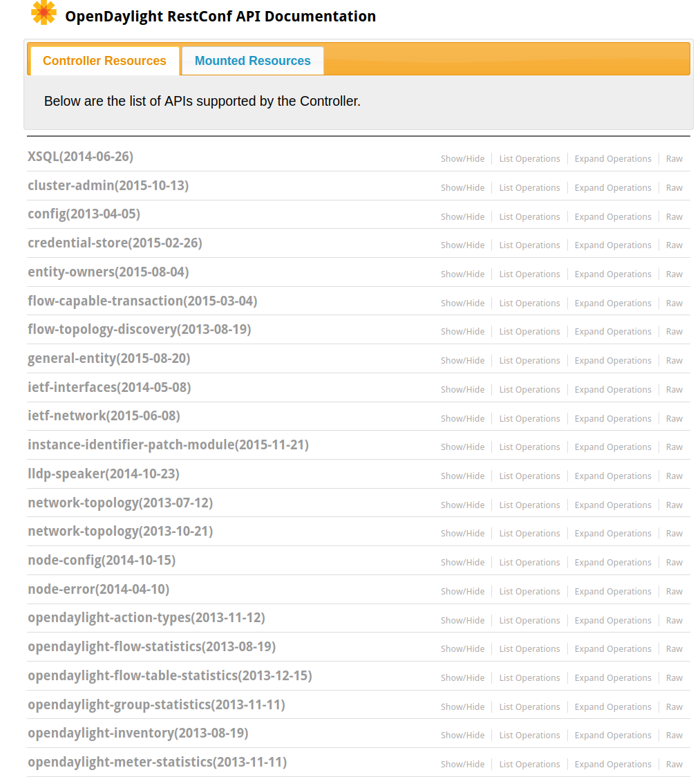
Task: Open Raw view for config
Action: (674, 217)
